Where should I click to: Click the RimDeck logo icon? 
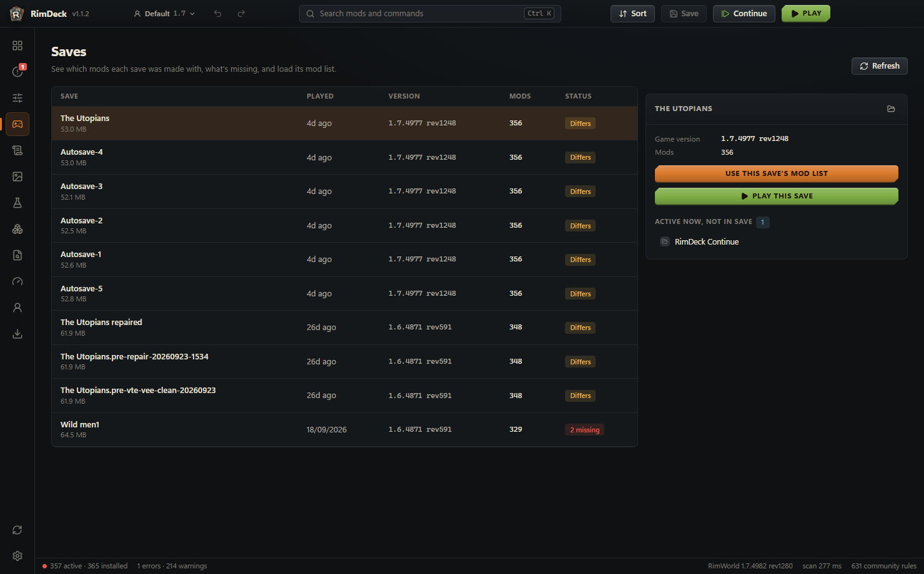17,14
